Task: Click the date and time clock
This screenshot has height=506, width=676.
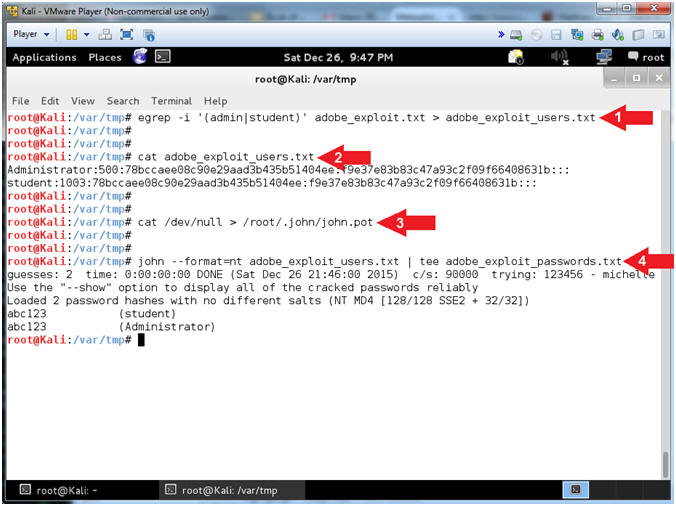Action: tap(338, 57)
